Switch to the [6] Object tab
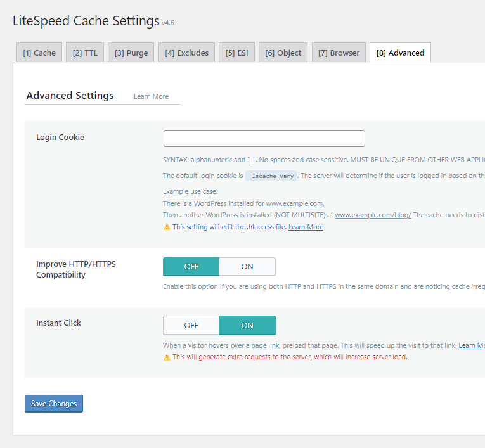The width and height of the screenshot is (485, 448). 283,53
